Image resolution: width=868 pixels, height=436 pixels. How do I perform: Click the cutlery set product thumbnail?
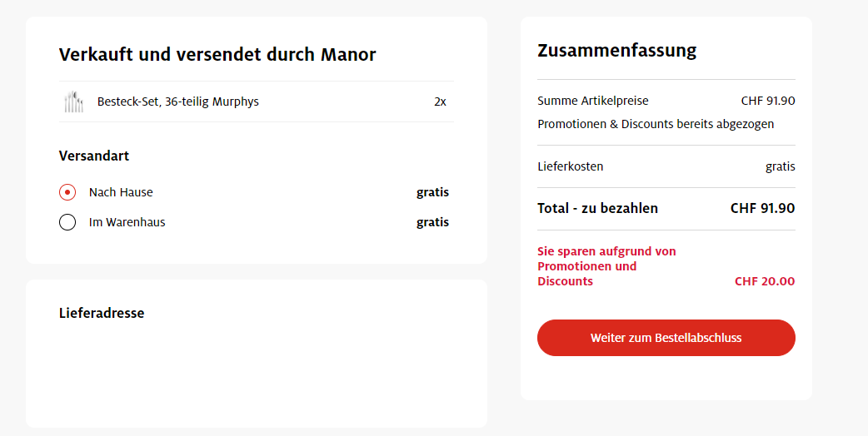[x=74, y=102]
